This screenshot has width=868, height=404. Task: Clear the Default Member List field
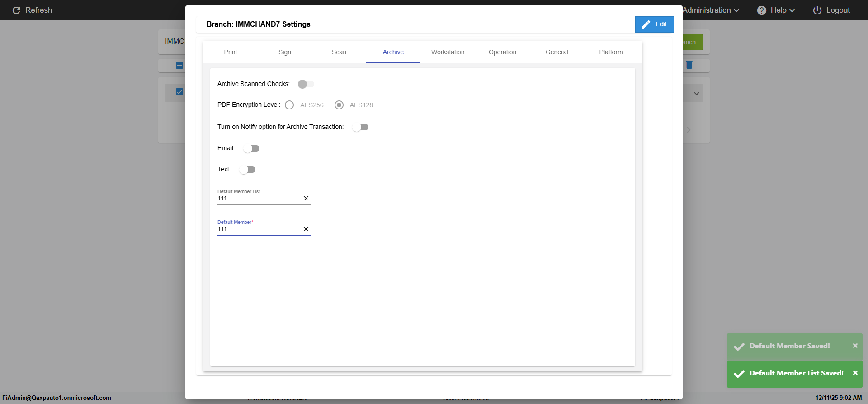[306, 199]
